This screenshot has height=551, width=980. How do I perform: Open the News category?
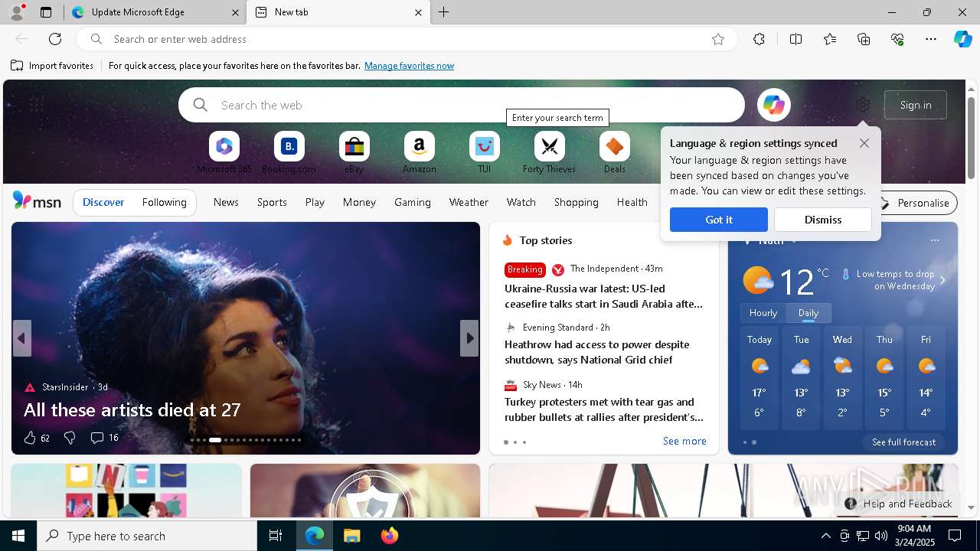226,202
